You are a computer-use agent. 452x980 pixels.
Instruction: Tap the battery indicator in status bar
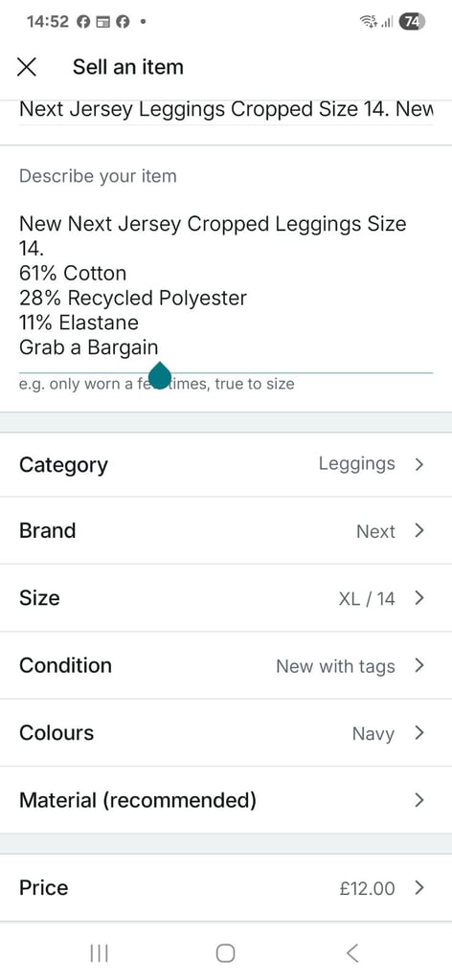tap(413, 22)
